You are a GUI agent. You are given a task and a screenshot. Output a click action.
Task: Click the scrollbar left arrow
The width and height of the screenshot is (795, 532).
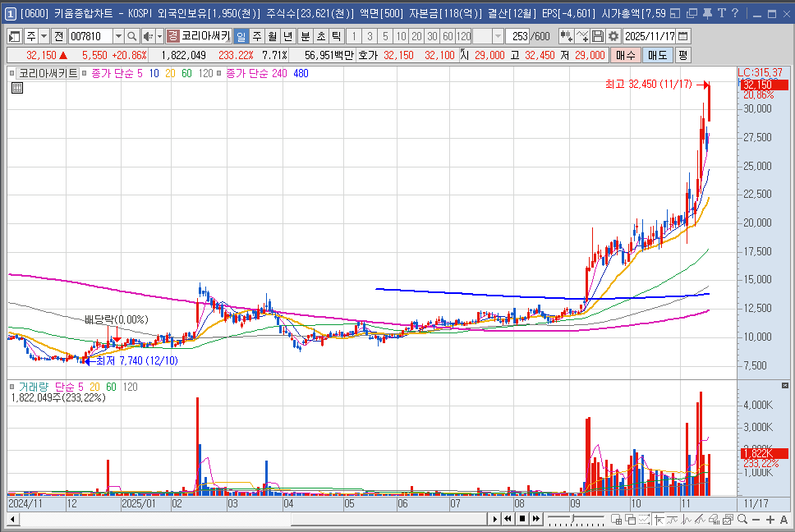(12, 520)
